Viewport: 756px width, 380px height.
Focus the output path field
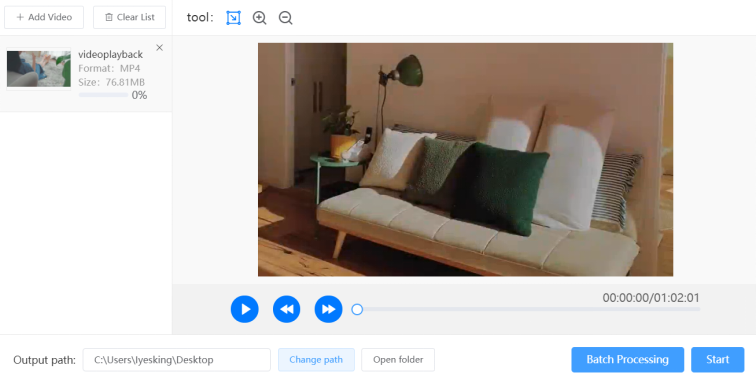[176, 360]
